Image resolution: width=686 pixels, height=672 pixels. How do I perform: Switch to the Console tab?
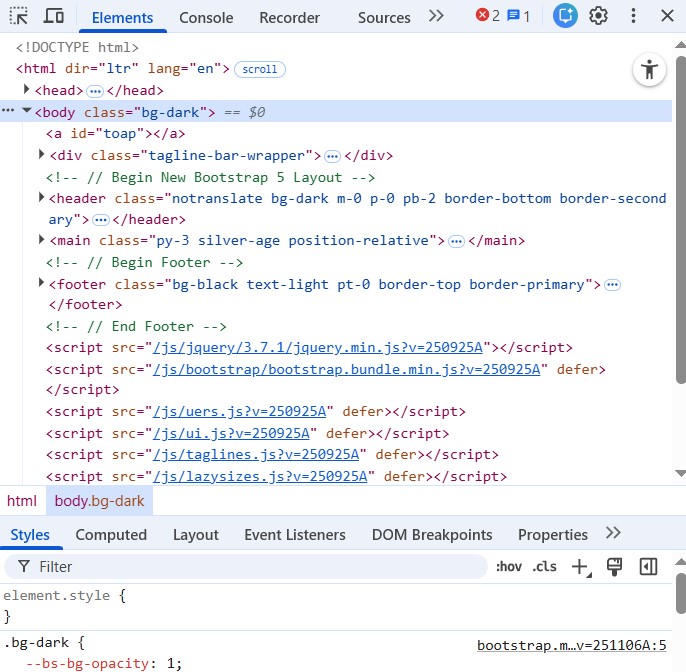click(x=206, y=18)
